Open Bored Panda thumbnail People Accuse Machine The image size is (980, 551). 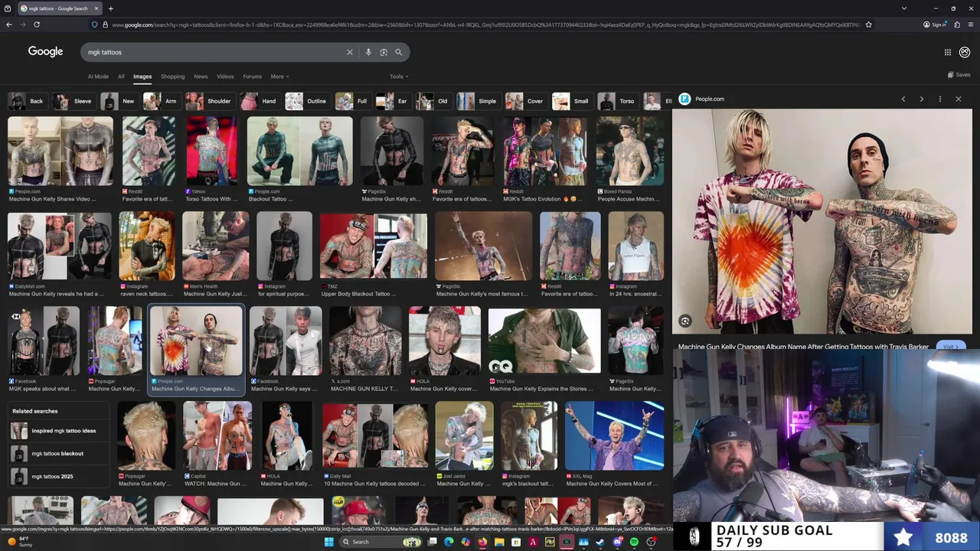coord(630,151)
